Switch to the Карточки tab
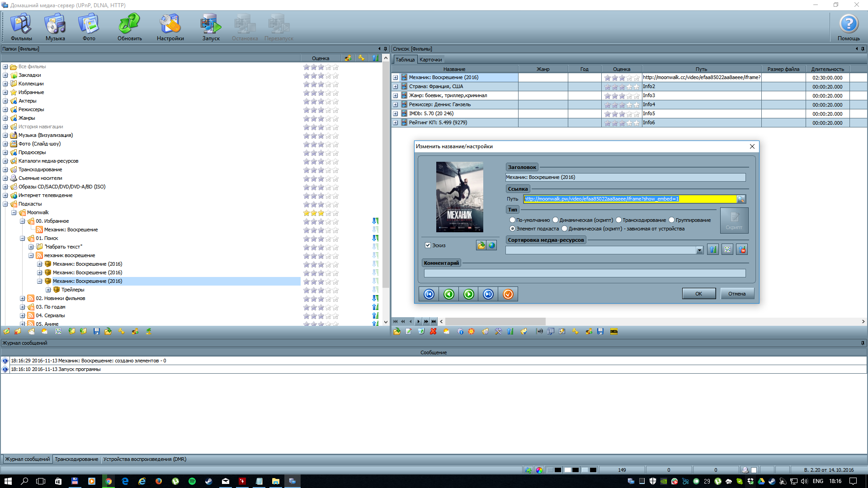 430,60
